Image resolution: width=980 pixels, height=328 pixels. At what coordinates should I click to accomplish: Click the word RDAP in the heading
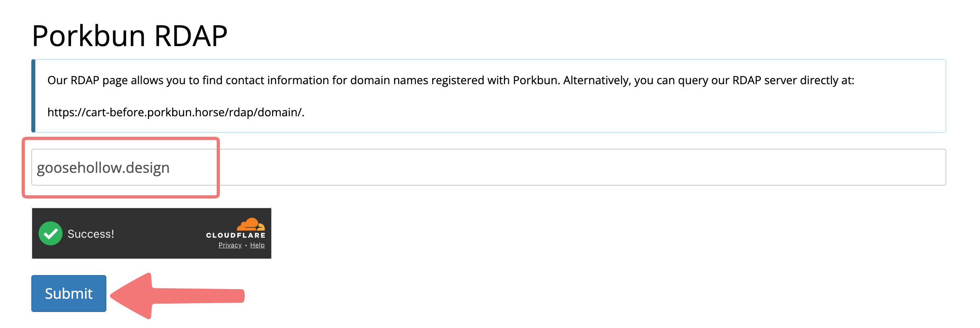(x=191, y=36)
